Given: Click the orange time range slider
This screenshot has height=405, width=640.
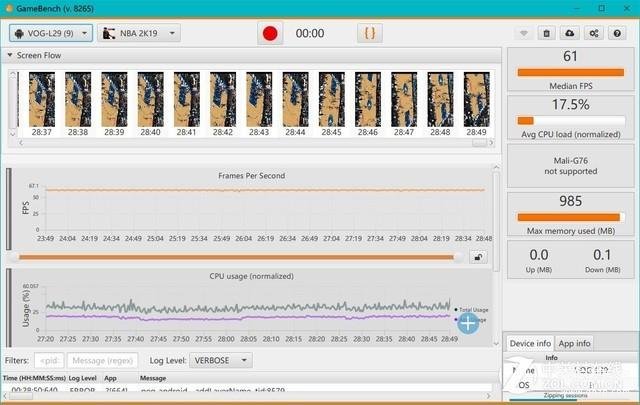Looking at the screenshot, I should (237, 257).
